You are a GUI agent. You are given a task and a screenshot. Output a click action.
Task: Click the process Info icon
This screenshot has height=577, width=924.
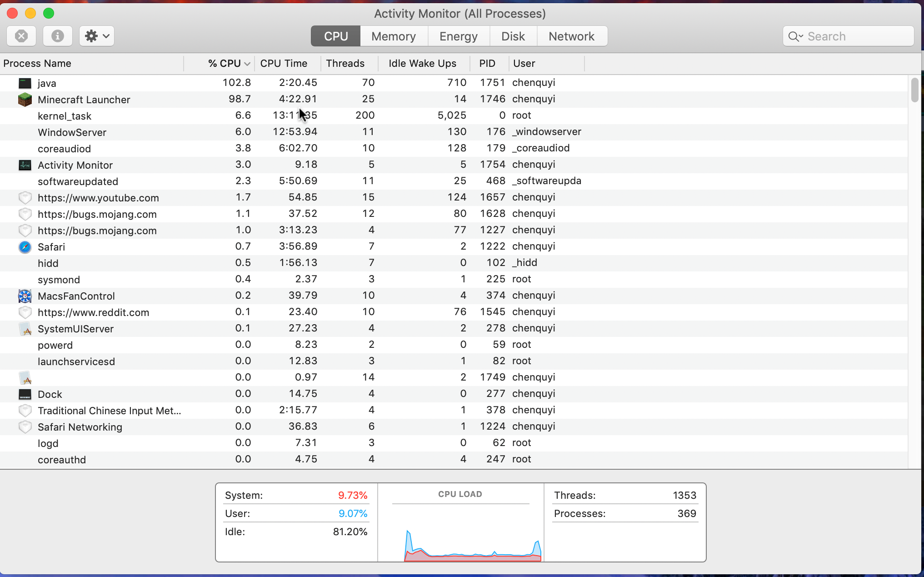[x=57, y=36]
